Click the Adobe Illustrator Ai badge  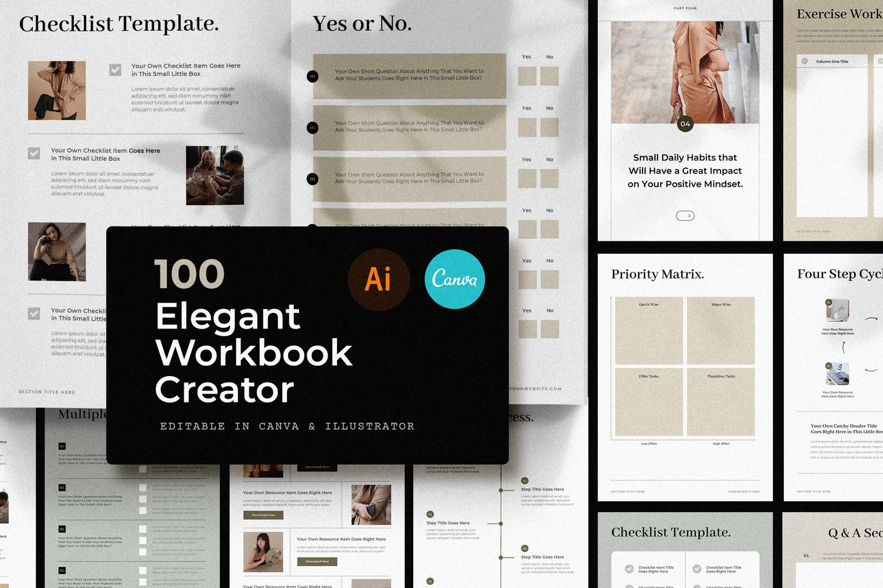point(379,280)
